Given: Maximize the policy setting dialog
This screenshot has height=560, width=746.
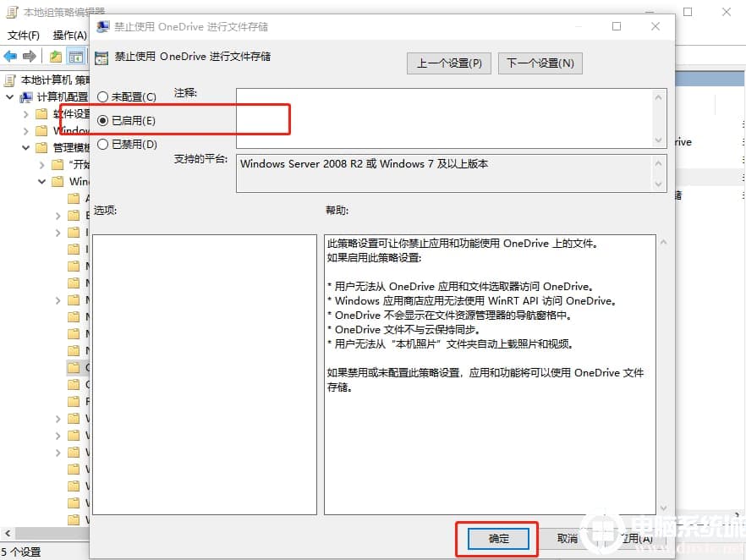Looking at the screenshot, I should click(x=617, y=26).
